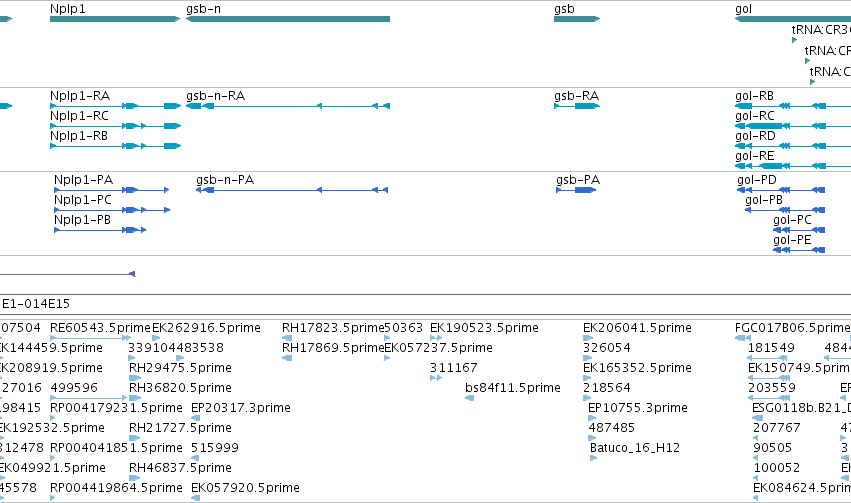Screen dimensions: 851x503
Task: Click the EK190523.5prime EST label
Action: (484, 328)
